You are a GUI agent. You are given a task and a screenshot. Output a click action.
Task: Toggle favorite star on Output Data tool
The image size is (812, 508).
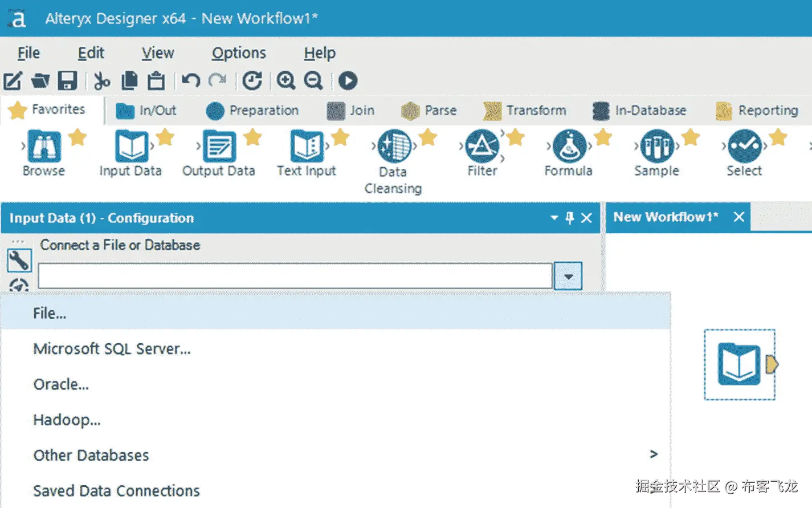(252, 137)
